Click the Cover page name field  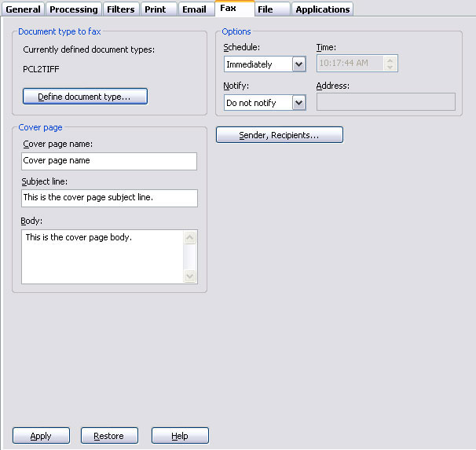109,161
